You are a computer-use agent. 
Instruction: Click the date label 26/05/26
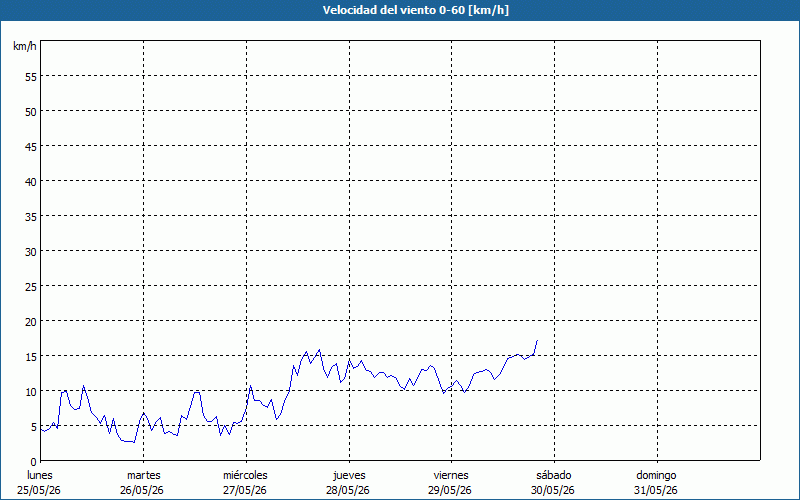tap(142, 490)
